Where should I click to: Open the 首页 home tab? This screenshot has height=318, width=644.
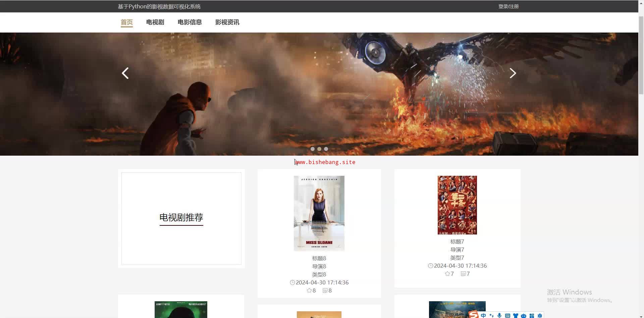click(x=127, y=22)
